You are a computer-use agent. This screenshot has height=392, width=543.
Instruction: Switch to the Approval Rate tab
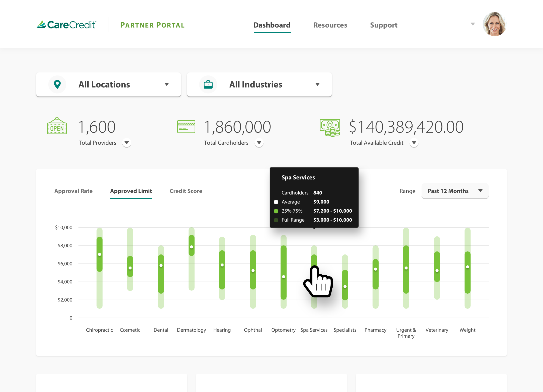(x=73, y=191)
